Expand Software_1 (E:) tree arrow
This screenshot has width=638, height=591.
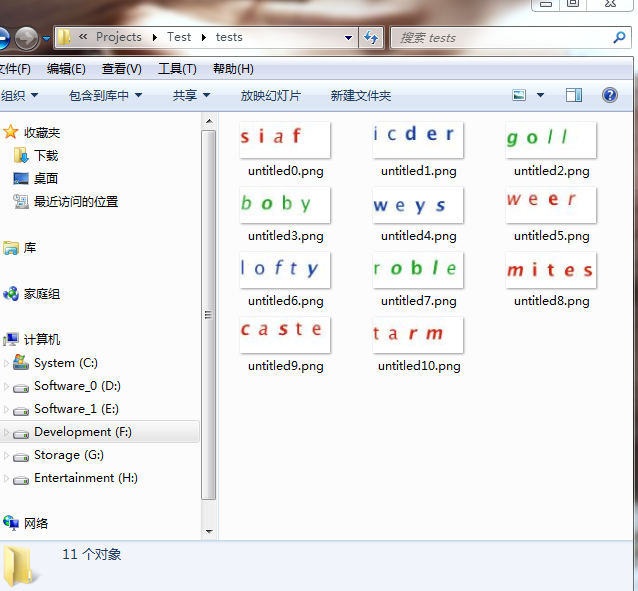pyautogui.click(x=6, y=409)
